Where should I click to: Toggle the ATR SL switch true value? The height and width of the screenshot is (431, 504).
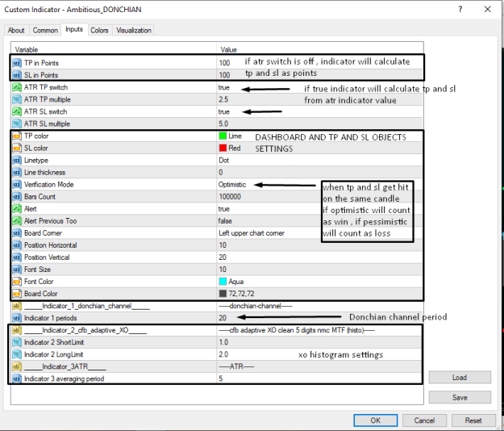pos(223,111)
